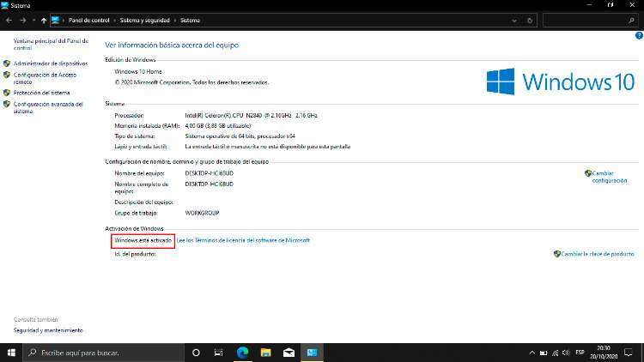
Task: Select the 4,00 GB installed RAM value
Action: coord(218,125)
